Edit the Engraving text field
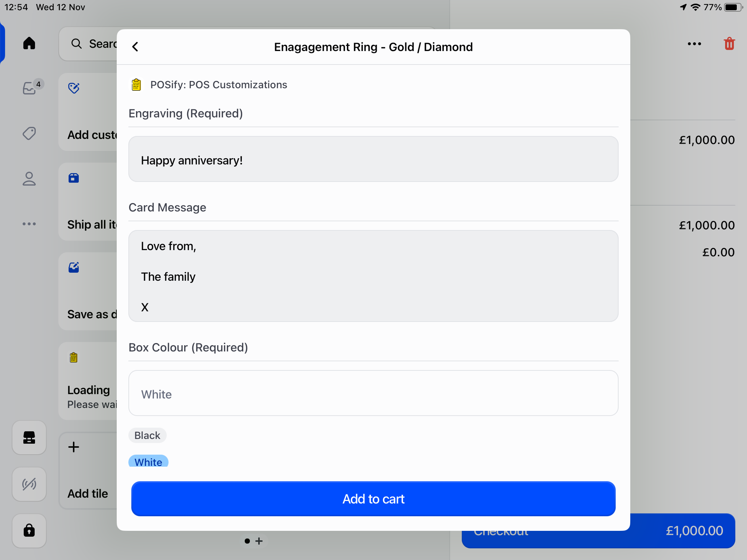Image resolution: width=747 pixels, height=560 pixels. point(373,159)
